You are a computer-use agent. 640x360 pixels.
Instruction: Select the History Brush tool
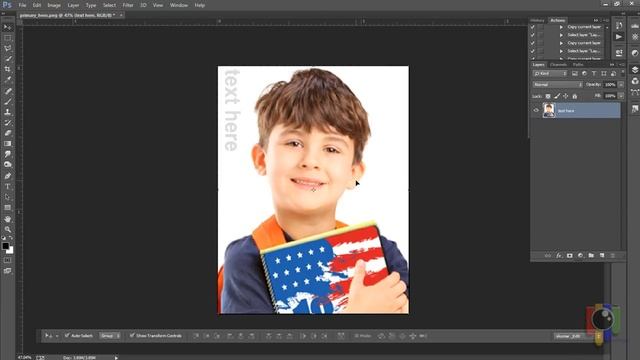click(x=7, y=122)
